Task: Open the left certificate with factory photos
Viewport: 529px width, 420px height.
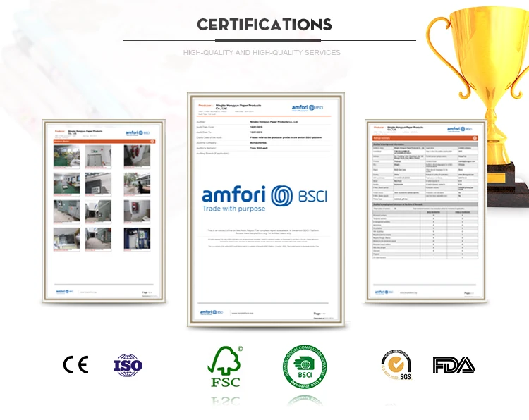Action: click(x=104, y=211)
